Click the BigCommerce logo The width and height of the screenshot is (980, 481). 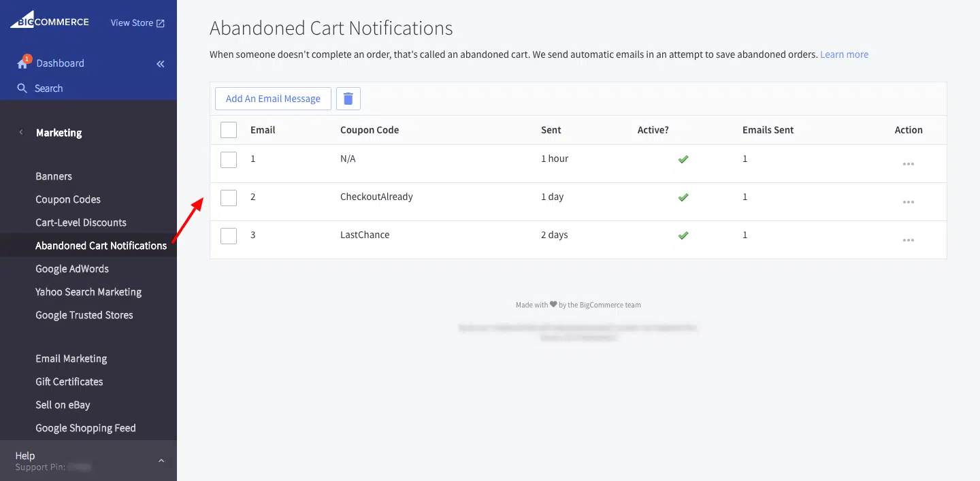[49, 22]
